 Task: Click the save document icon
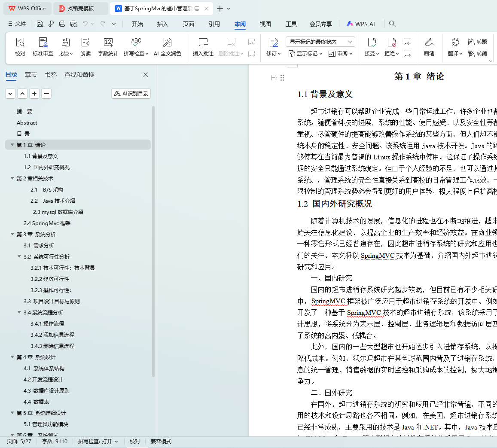[x=40, y=24]
